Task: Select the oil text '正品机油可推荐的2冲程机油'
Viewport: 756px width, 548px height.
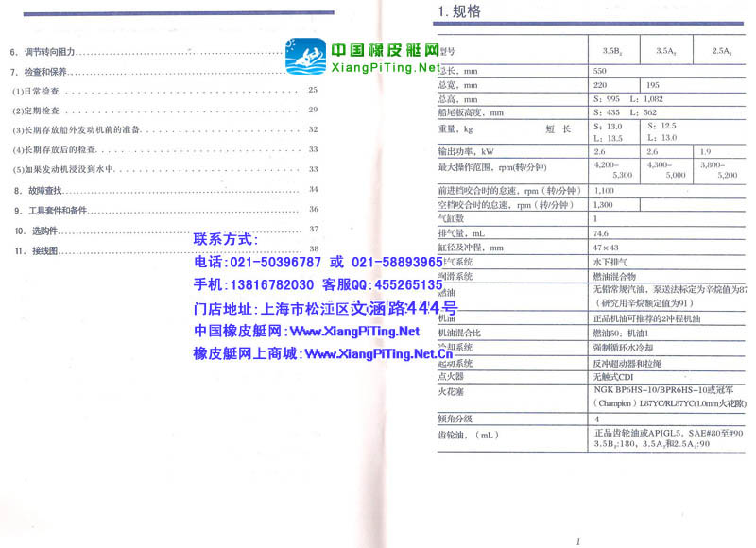Action: pyautogui.click(x=646, y=318)
